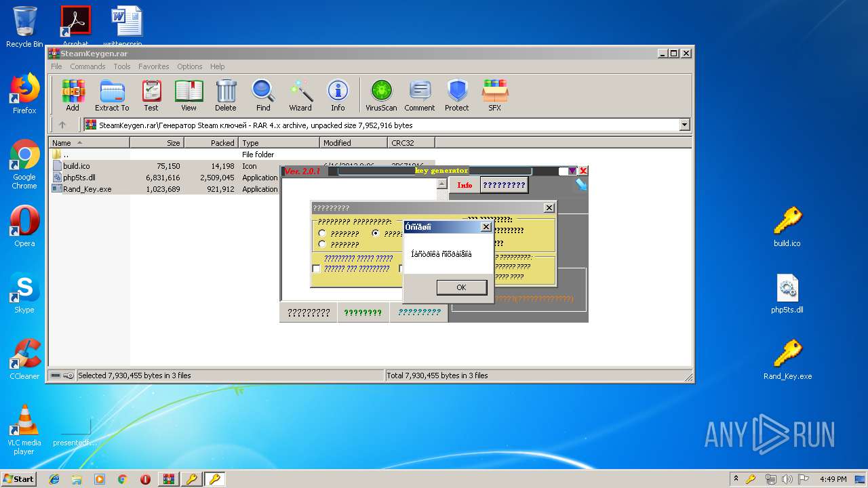Select the CCleaner desktop shortcut
Image resolution: width=868 pixels, height=488 pixels.
point(24,359)
